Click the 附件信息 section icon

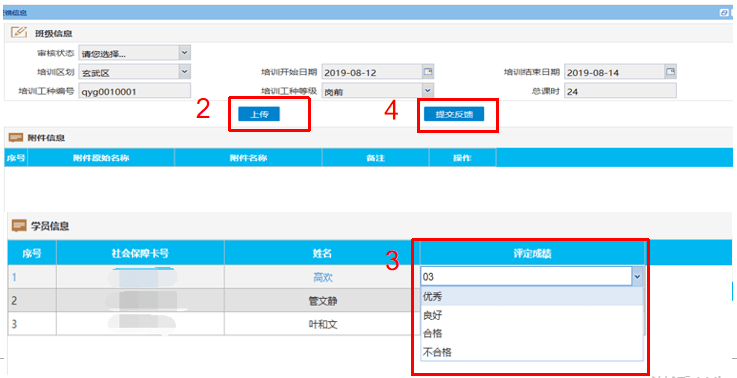click(x=16, y=138)
